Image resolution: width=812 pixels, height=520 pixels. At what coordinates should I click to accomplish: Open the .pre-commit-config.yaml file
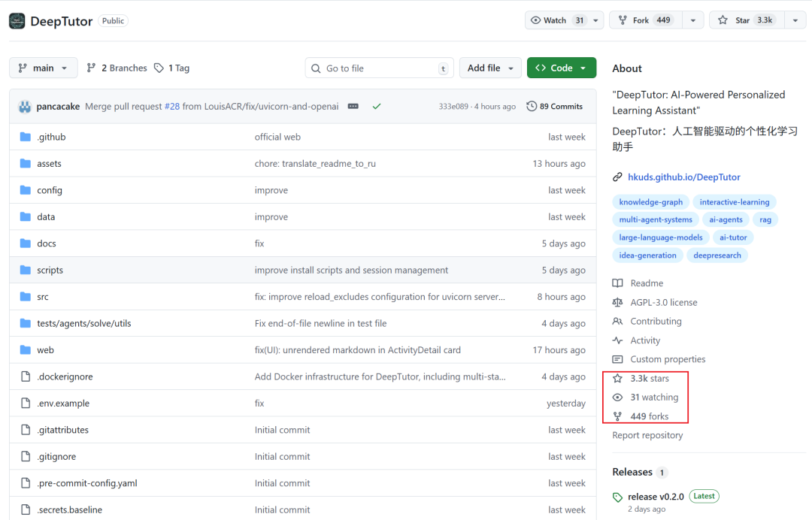pyautogui.click(x=87, y=483)
